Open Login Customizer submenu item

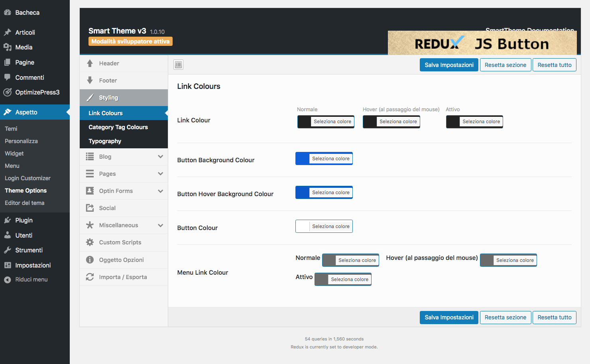click(28, 178)
